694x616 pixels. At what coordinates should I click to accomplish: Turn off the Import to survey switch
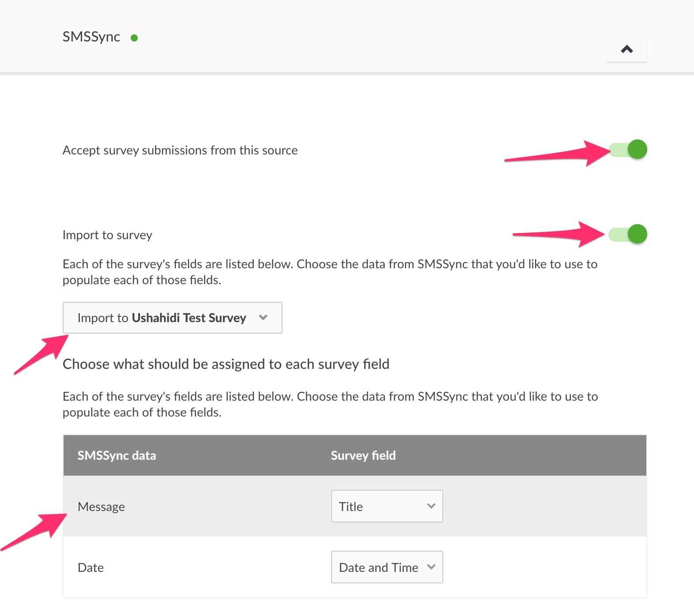point(628,234)
